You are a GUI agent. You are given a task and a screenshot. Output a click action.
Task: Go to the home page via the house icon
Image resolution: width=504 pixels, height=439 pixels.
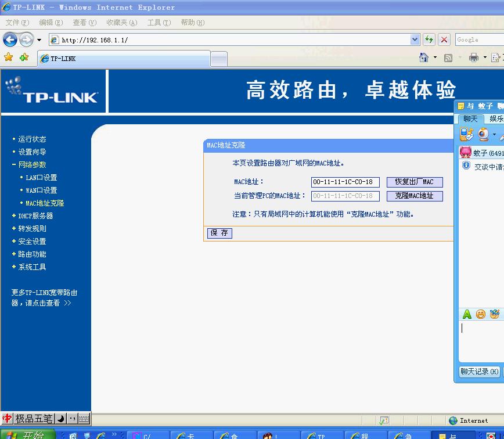pos(424,57)
